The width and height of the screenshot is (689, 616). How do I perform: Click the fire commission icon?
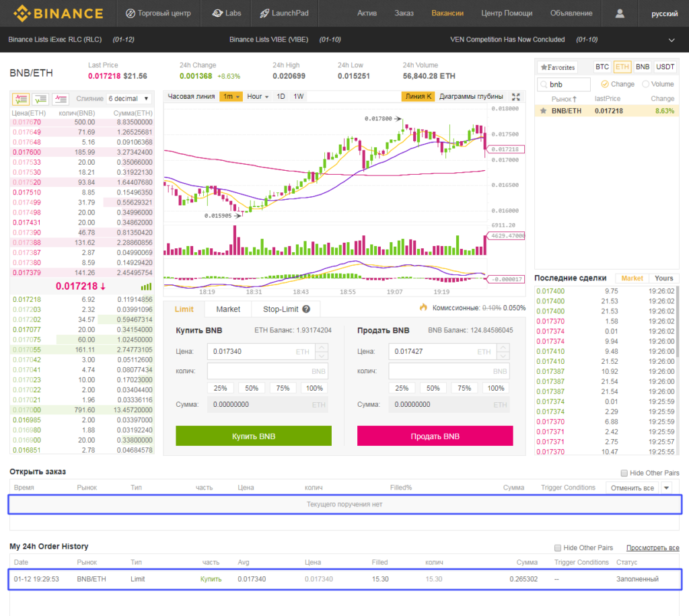423,307
